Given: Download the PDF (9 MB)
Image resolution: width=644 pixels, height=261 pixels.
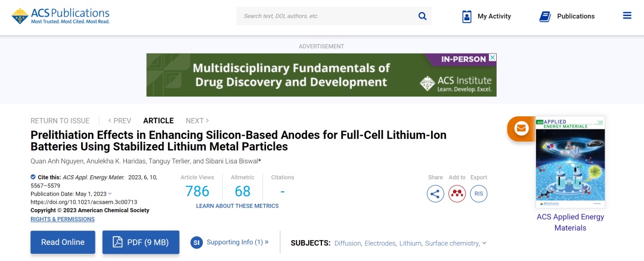Looking at the screenshot, I should tap(141, 243).
